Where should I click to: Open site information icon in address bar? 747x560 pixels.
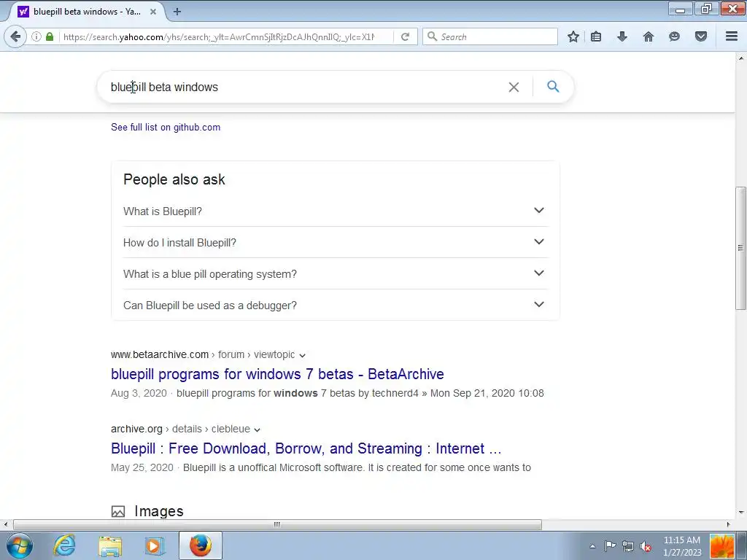click(x=36, y=36)
